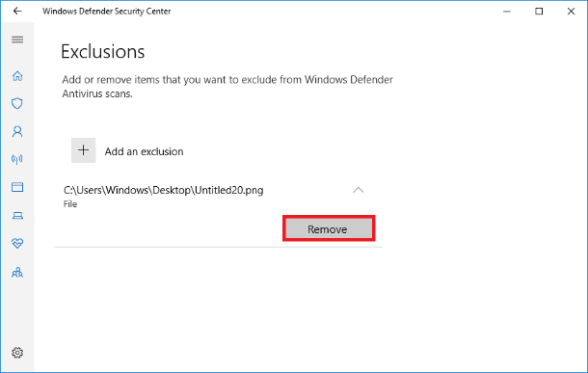Viewport: 588px width, 373px height.
Task: Collapse the Untitled20.png exclusion entry
Action: tap(359, 190)
